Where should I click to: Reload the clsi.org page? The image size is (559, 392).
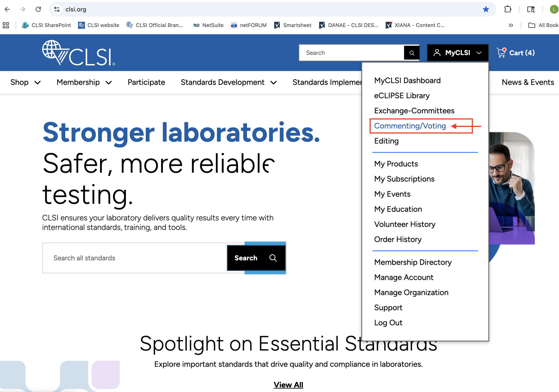38,9
